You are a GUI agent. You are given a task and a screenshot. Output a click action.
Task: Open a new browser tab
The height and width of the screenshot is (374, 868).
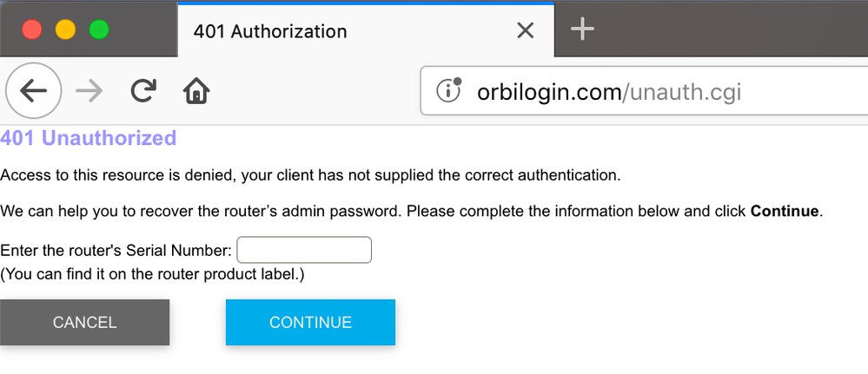coord(582,30)
